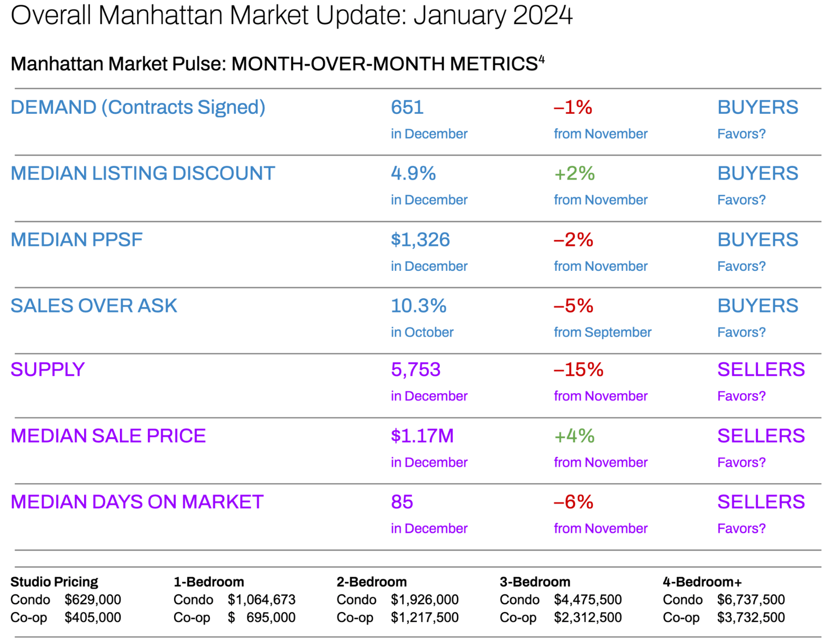This screenshot has height=644, width=833.
Task: Select the red –15% supply change
Action: [x=578, y=370]
